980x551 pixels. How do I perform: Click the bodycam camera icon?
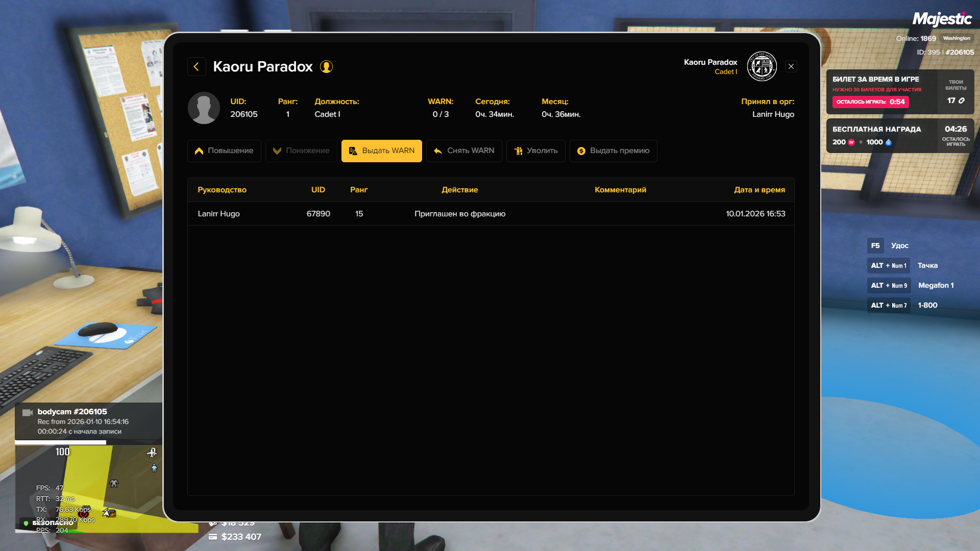tap(28, 412)
